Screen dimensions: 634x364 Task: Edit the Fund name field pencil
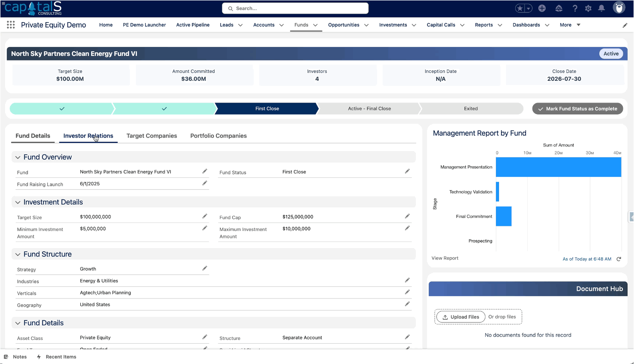point(205,171)
